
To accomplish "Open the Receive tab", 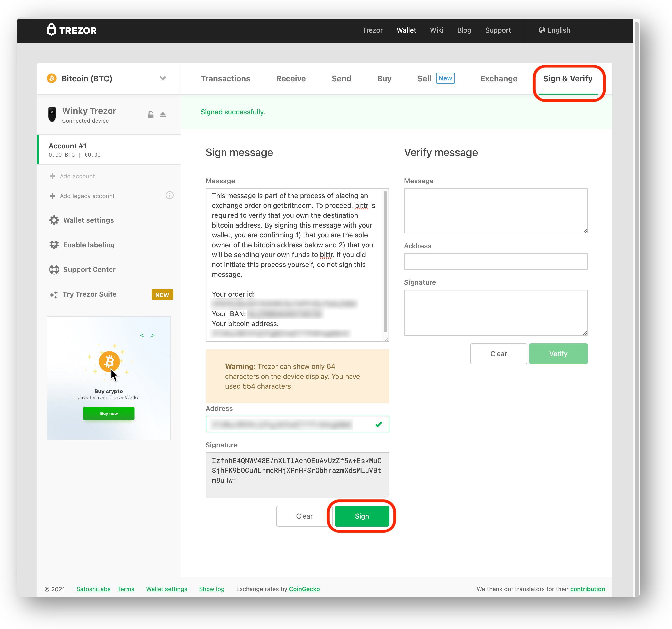I will coord(291,79).
